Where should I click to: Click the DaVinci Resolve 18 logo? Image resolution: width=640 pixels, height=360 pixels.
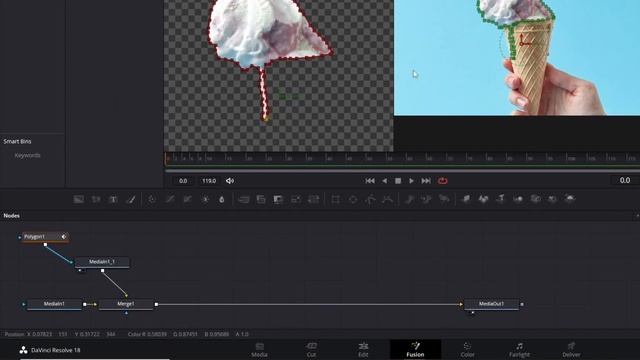24,350
